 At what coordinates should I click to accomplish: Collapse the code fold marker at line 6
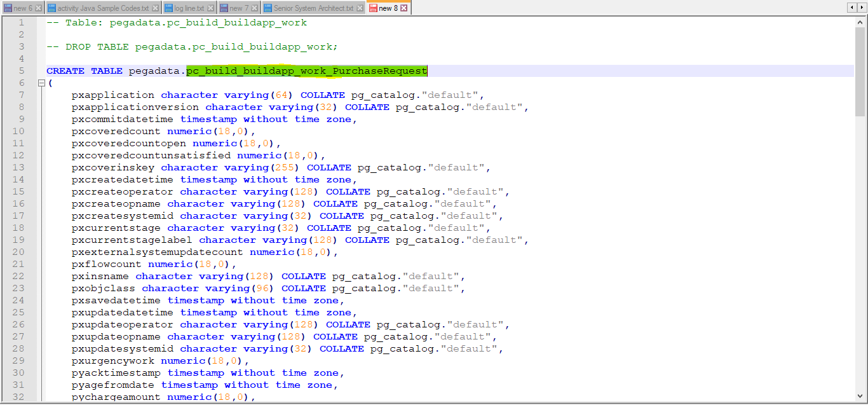tap(41, 83)
